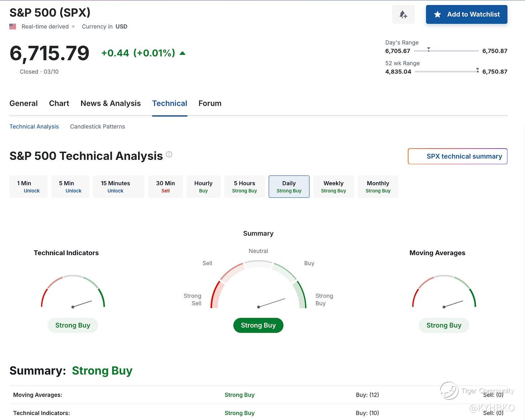Switch to the Chart tab
Screen dimensions: 525x420
click(59, 104)
